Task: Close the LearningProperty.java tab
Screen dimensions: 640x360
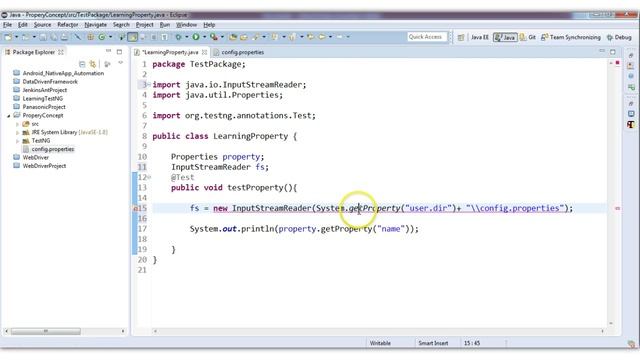Action: click(204, 52)
